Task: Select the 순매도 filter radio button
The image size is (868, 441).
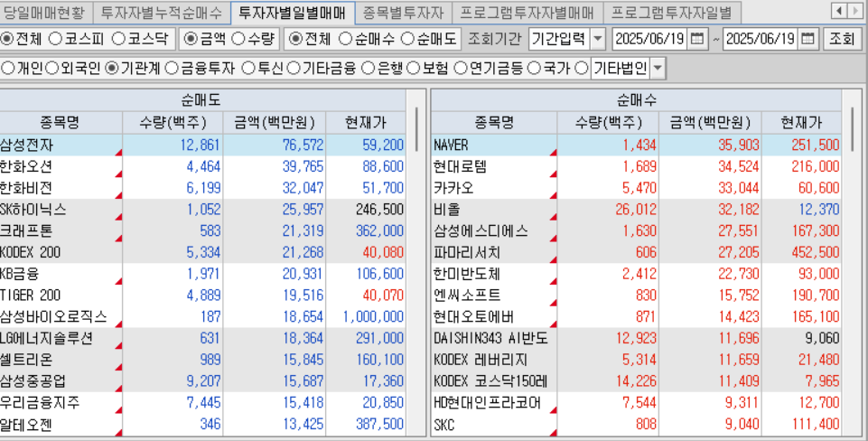Action: click(408, 39)
